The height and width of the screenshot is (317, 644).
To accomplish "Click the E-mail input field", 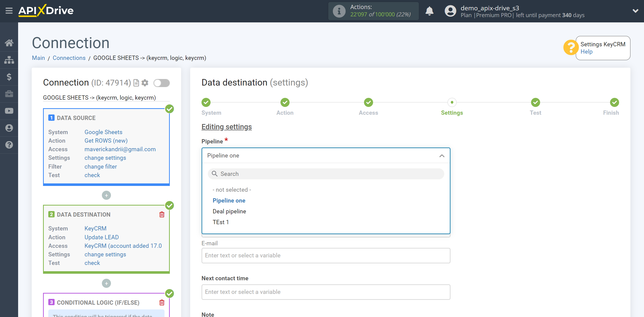I will coord(326,256).
